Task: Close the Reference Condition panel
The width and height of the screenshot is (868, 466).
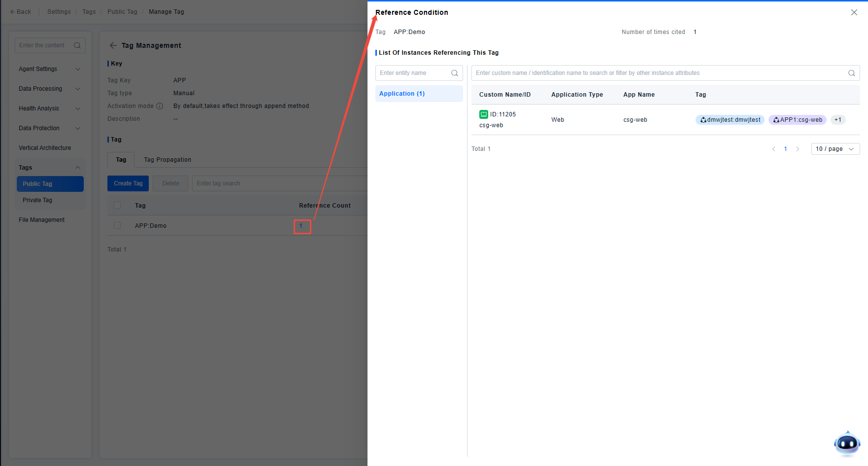Action: [x=854, y=12]
